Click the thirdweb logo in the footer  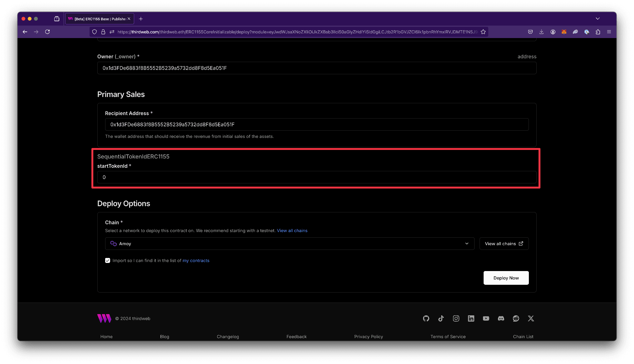coord(104,318)
